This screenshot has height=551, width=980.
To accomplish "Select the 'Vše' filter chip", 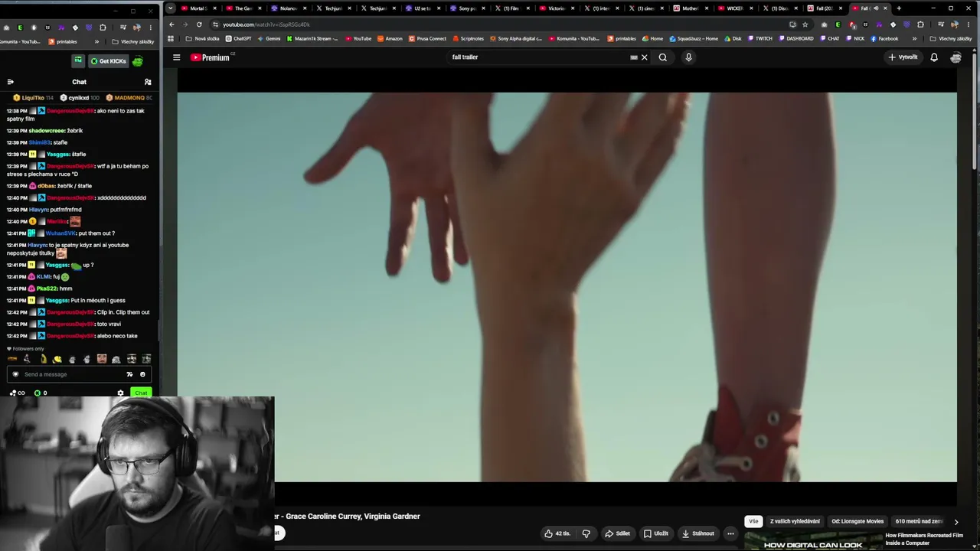I will [753, 521].
